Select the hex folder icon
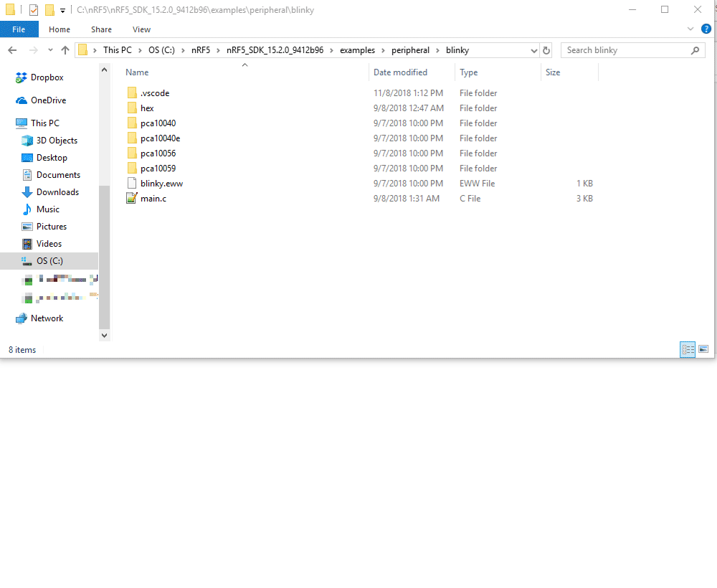 pos(132,108)
